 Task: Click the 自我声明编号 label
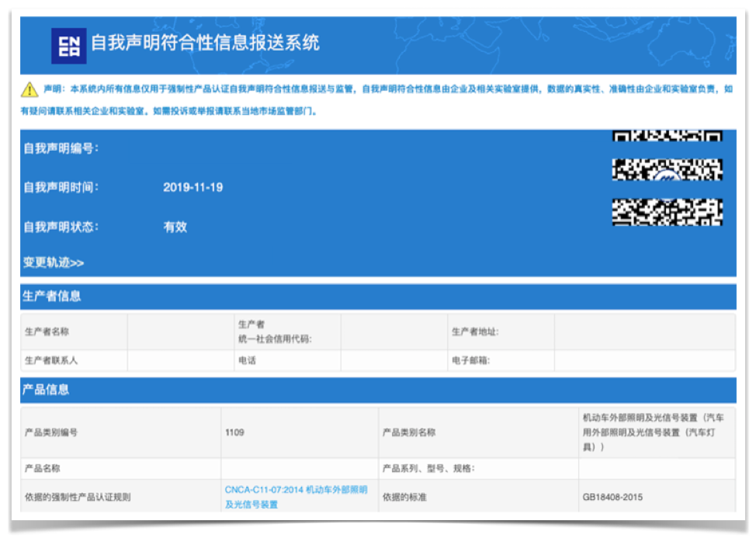pos(61,148)
